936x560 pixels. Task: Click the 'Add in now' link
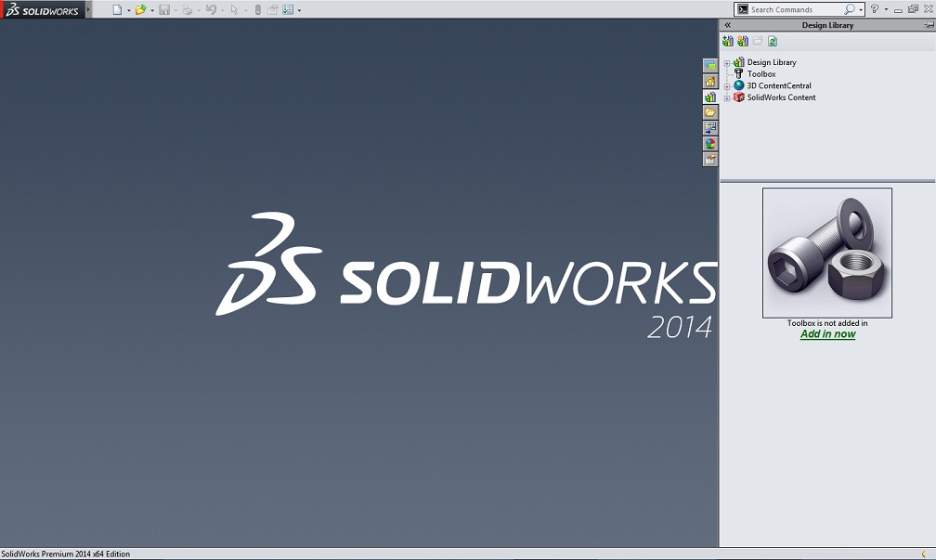[x=828, y=334]
